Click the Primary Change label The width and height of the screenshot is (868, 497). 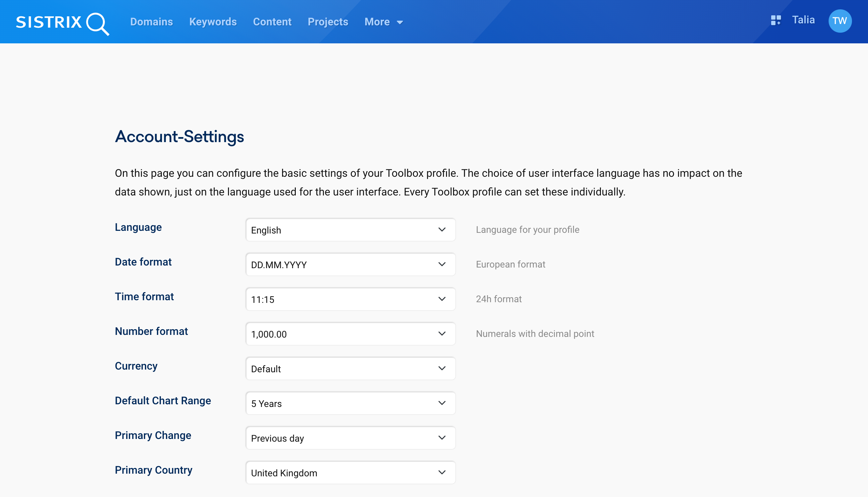153,436
